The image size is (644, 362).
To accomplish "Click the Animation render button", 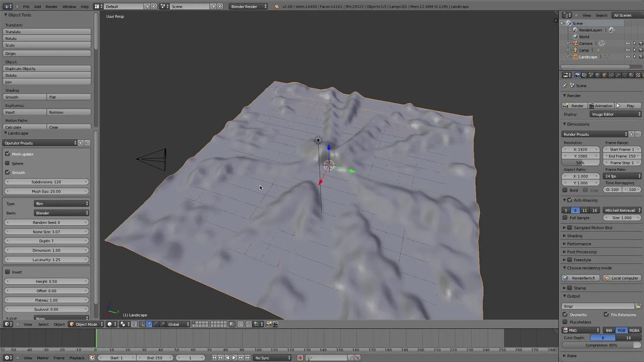I will tap(601, 106).
